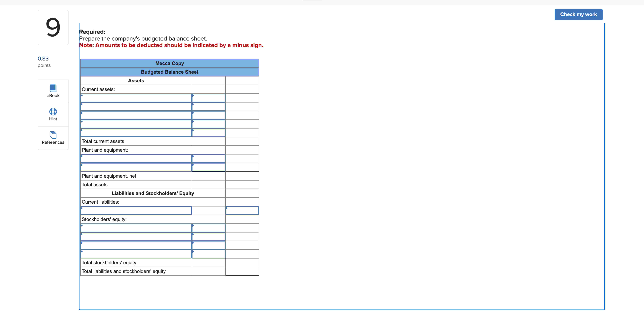Open fifth current assets account dropdown

(x=136, y=133)
